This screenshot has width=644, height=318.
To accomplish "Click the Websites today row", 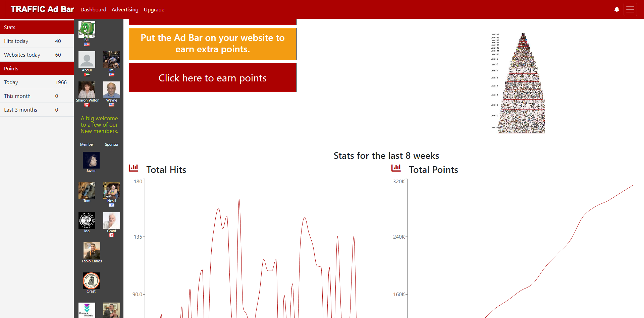I will [37, 55].
